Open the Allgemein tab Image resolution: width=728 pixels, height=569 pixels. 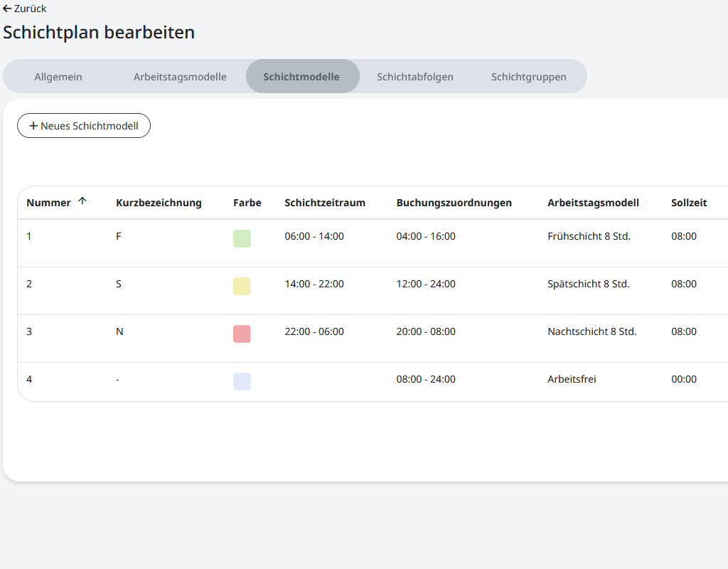58,77
